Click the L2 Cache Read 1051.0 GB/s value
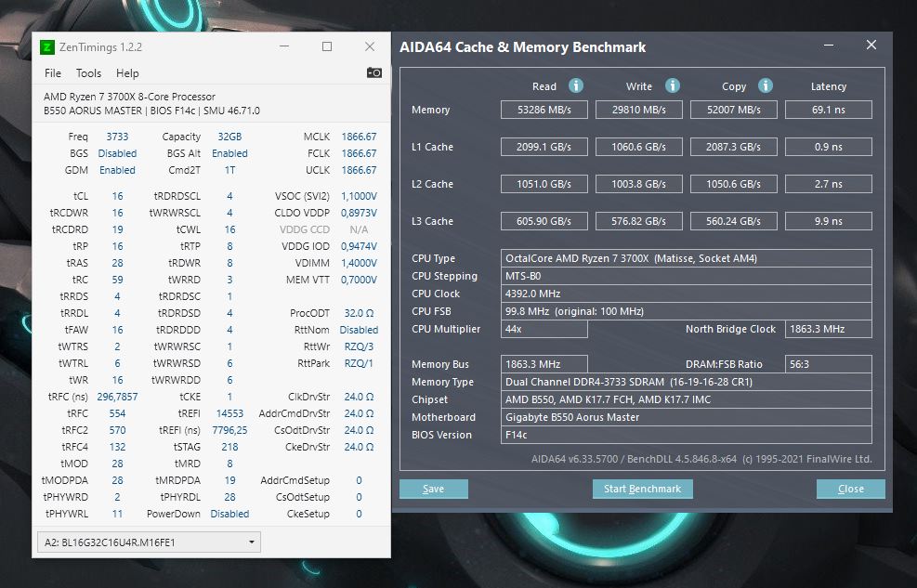This screenshot has width=917, height=588. click(544, 184)
